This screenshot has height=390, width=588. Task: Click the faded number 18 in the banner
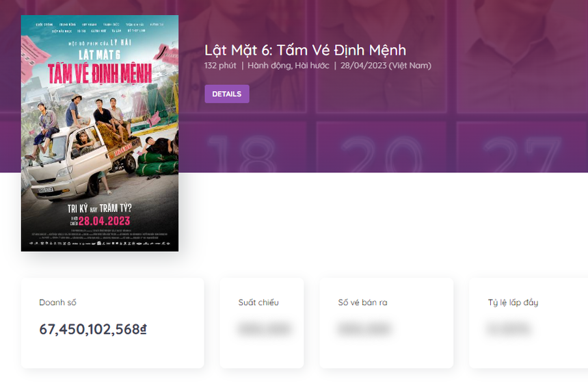coord(241,154)
